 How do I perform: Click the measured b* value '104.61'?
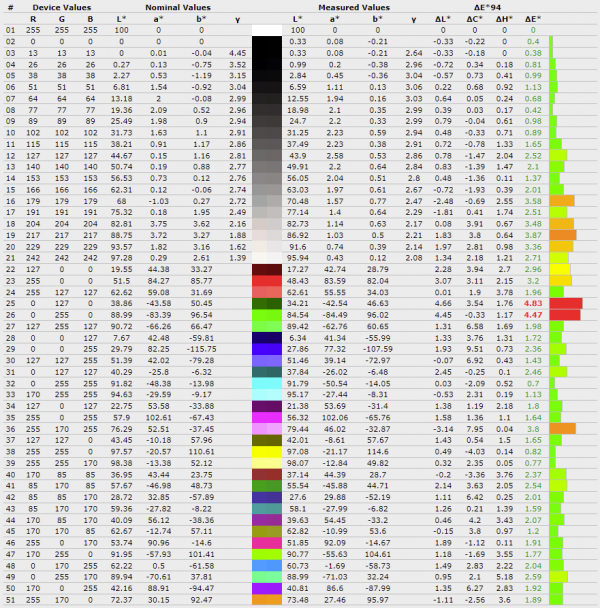377,554
